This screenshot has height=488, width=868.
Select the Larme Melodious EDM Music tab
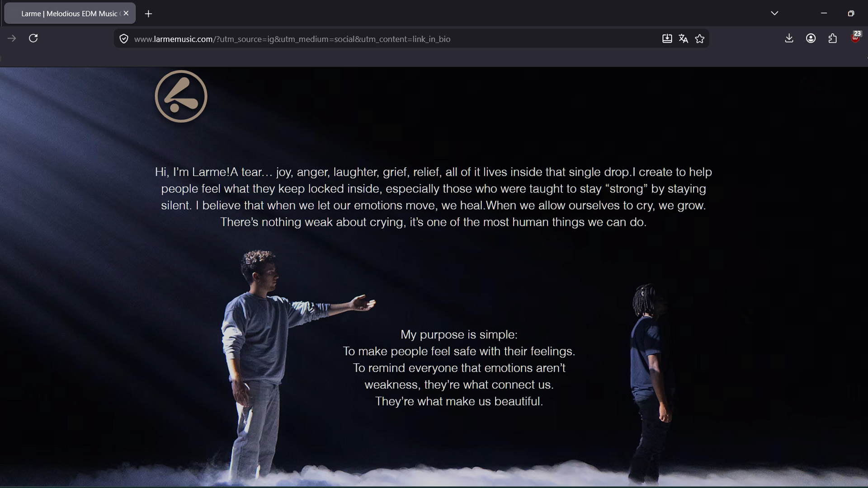coord(68,14)
